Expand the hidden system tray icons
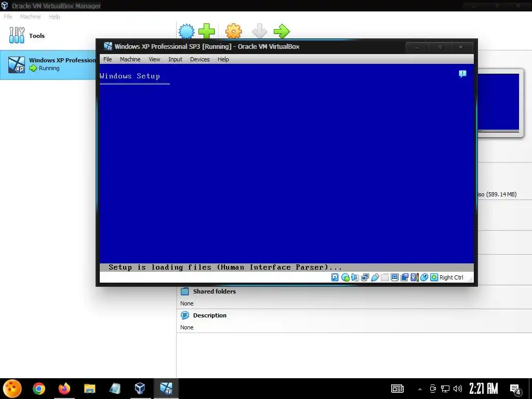The image size is (532, 399). tap(420, 389)
